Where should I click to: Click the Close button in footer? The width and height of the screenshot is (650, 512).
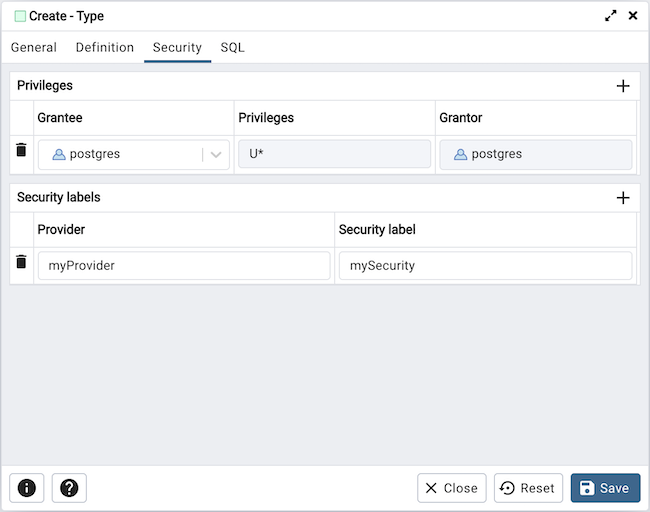[451, 488]
